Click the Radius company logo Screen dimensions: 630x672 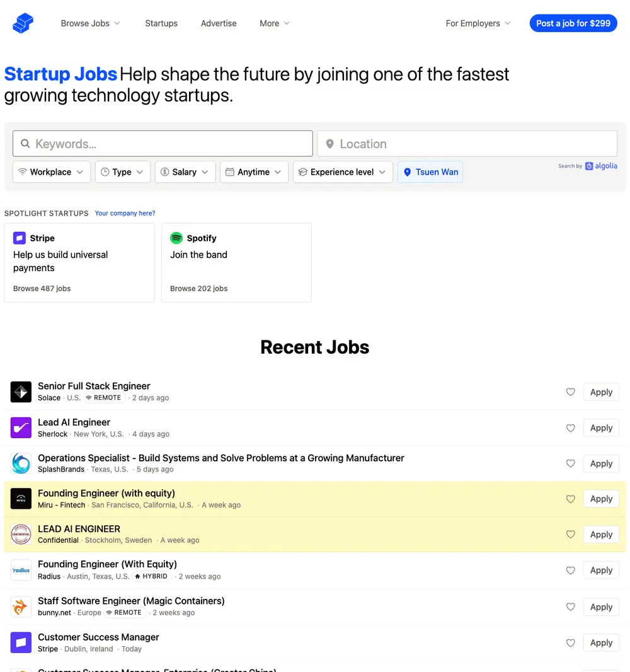pos(21,570)
